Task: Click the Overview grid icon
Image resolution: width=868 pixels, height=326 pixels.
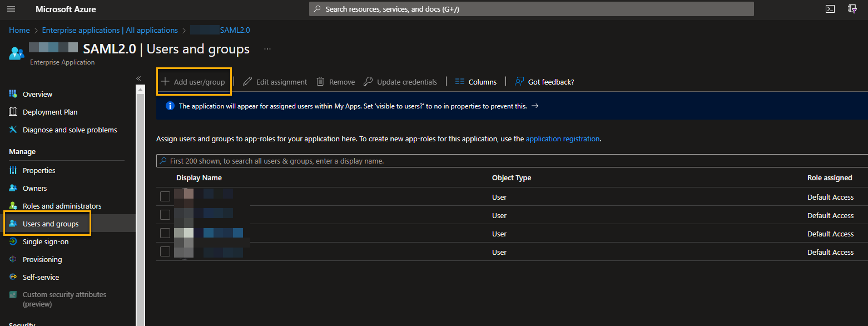Action: tap(13, 94)
